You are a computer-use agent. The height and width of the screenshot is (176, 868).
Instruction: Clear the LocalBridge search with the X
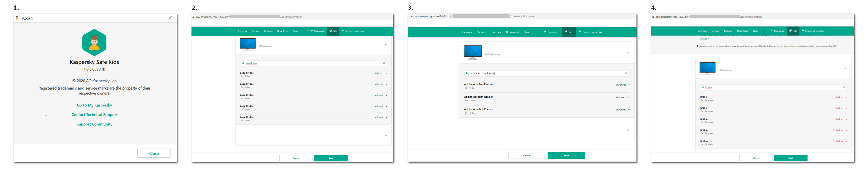click(x=384, y=63)
